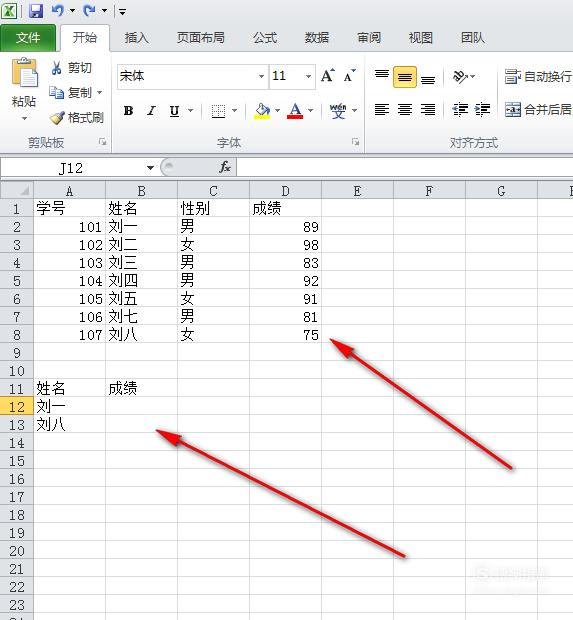Screen dimensions: 573x620
Task: Apply fill color paint bucket
Action: click(x=263, y=111)
